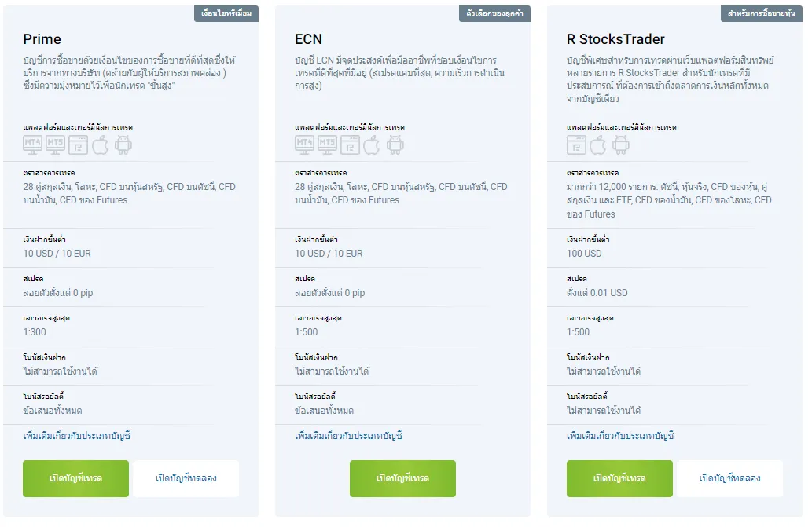
Task: Click the MT4 platform icon in ECN card
Action: click(x=304, y=145)
